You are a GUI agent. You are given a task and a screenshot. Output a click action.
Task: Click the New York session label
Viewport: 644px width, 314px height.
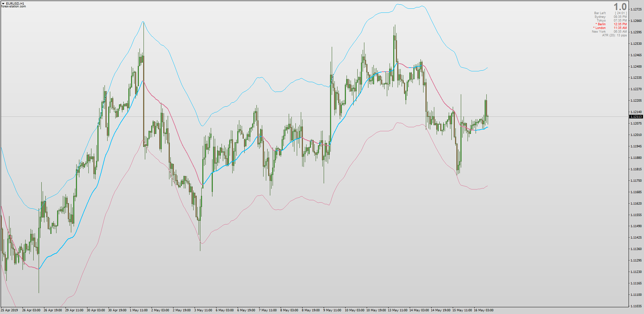(x=599, y=32)
